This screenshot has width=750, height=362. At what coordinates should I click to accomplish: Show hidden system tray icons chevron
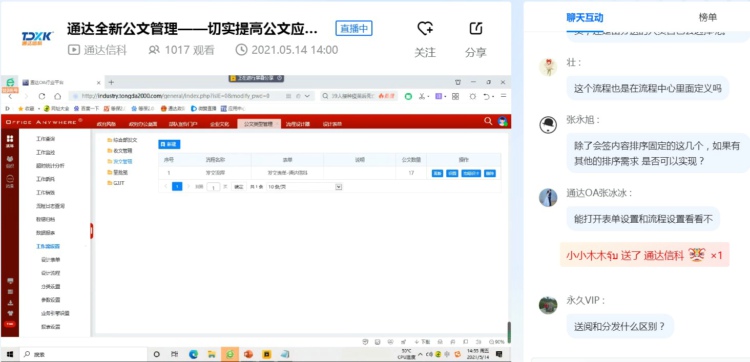pos(420,354)
